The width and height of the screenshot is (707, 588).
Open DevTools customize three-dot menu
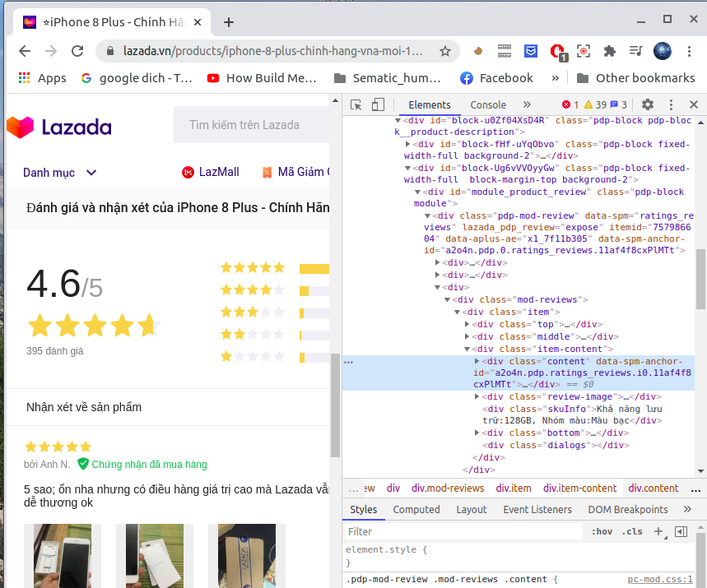pyautogui.click(x=671, y=105)
